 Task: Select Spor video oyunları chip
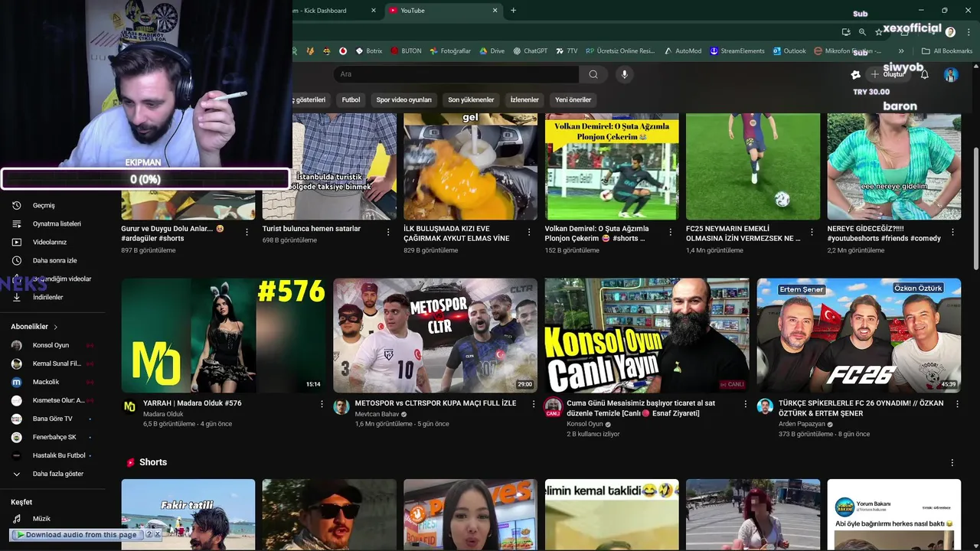point(404,100)
